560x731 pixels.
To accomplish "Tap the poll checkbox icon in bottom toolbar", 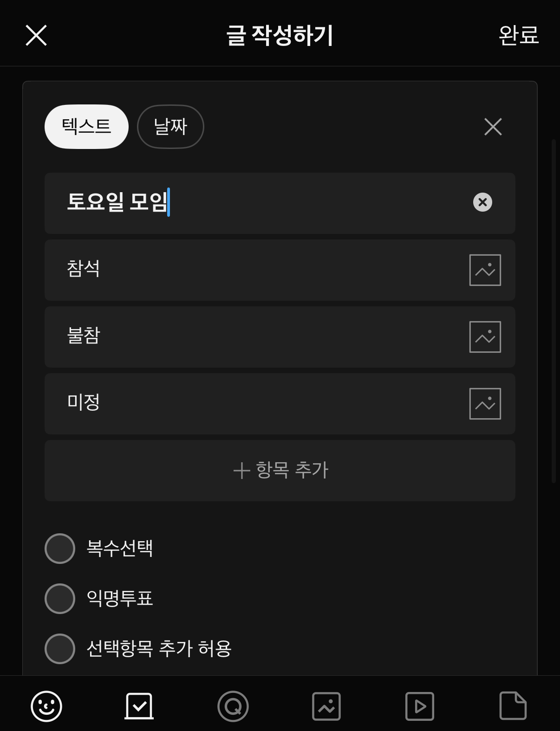I will 139,706.
